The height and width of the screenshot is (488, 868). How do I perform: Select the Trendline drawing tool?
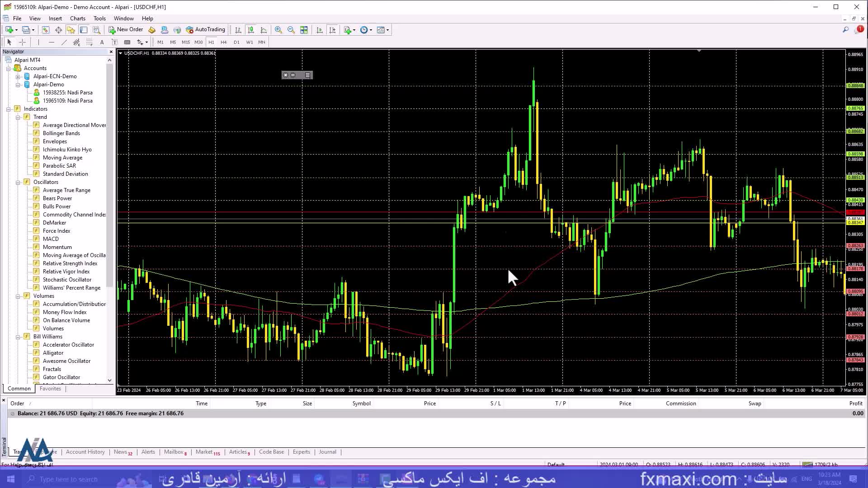coord(64,42)
